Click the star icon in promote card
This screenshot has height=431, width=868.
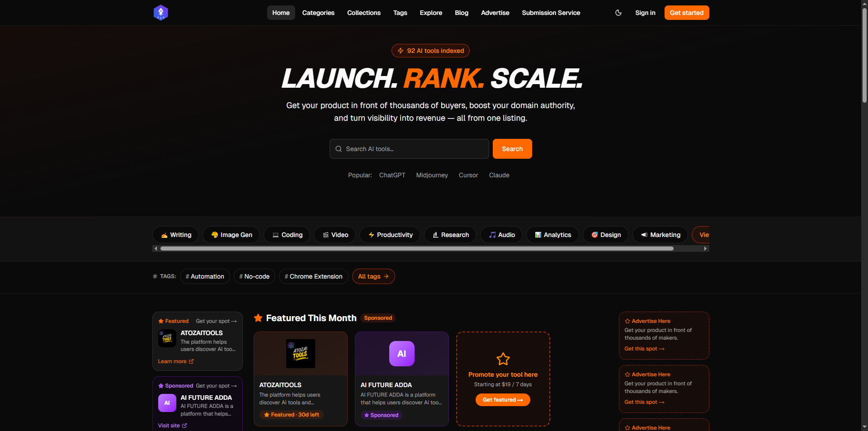pos(503,359)
